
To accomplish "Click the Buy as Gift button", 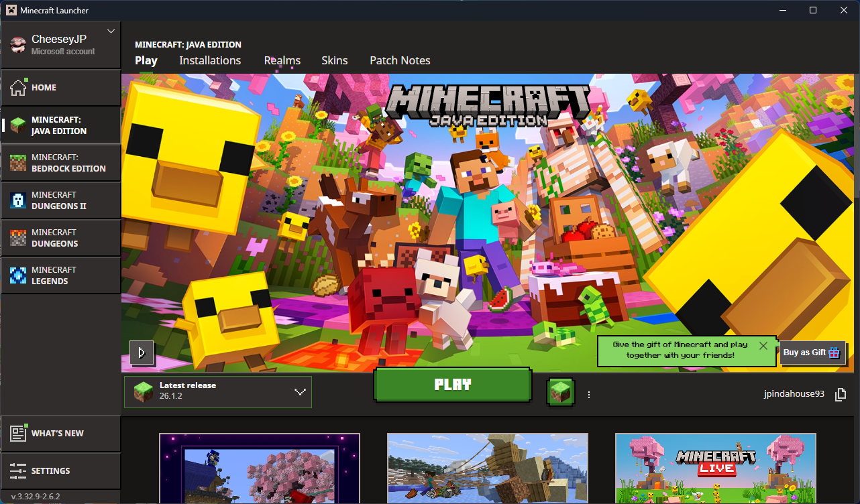I will [x=812, y=353].
